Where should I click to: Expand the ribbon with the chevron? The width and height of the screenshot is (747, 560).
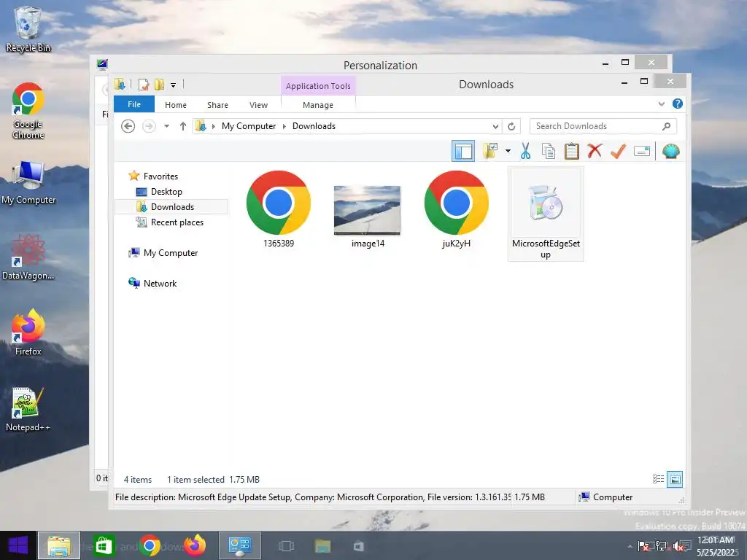(x=661, y=104)
